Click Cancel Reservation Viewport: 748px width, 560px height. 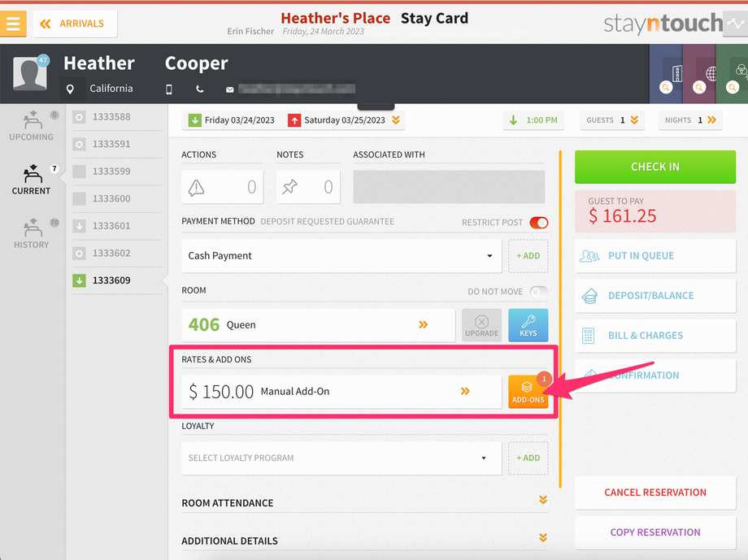coord(655,493)
